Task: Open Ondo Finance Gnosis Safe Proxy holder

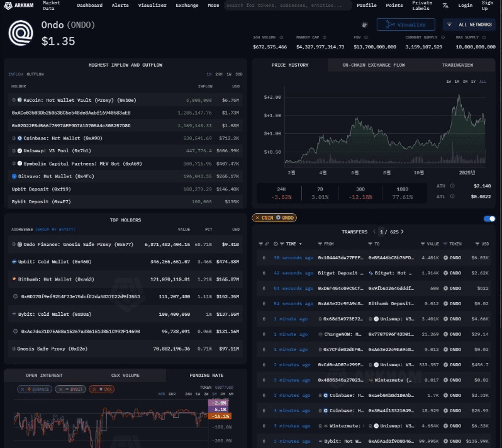Action: click(x=78, y=244)
